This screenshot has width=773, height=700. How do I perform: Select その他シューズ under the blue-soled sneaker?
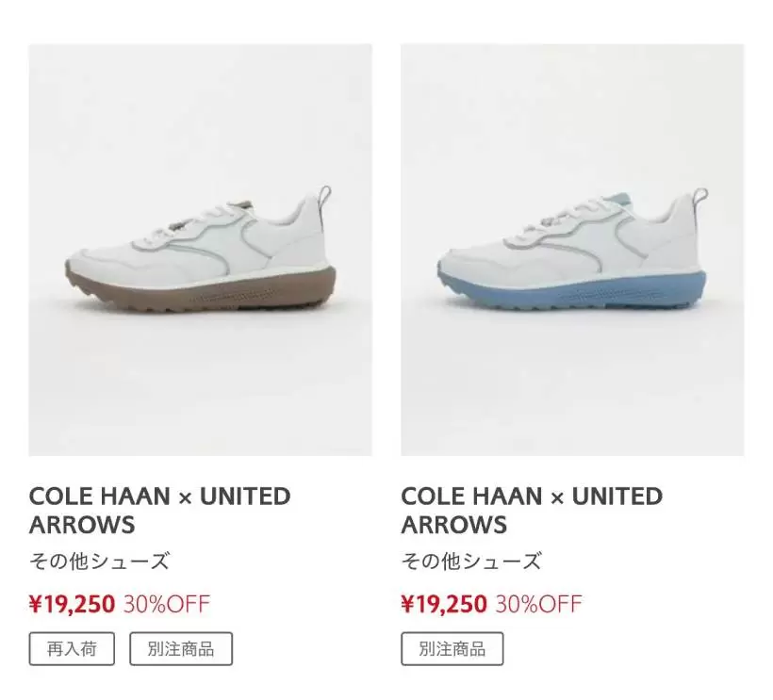[471, 562]
